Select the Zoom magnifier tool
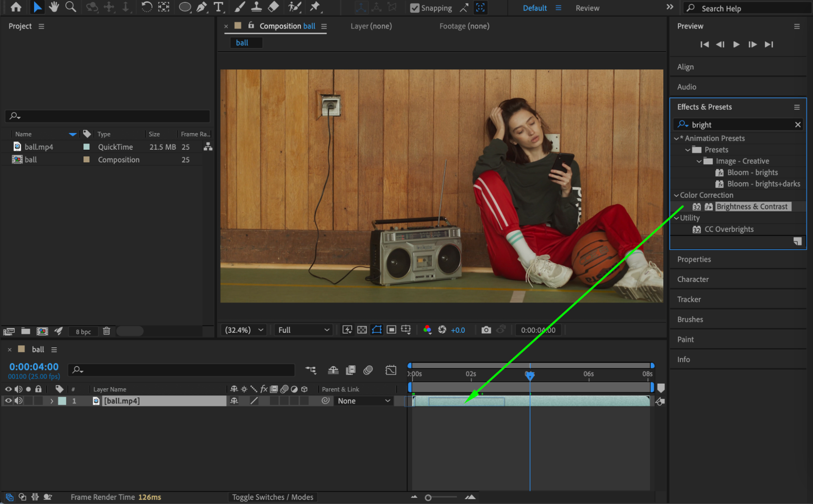This screenshot has height=504, width=813. 71,7
